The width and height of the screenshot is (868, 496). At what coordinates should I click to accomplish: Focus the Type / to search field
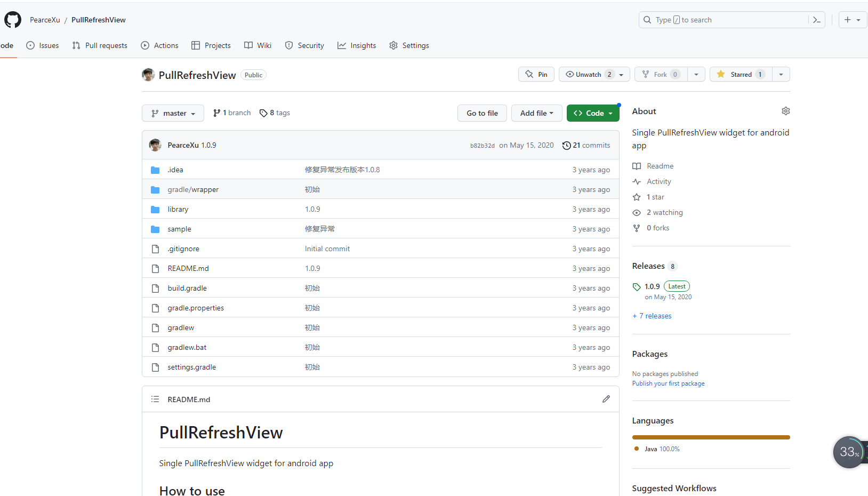(724, 20)
